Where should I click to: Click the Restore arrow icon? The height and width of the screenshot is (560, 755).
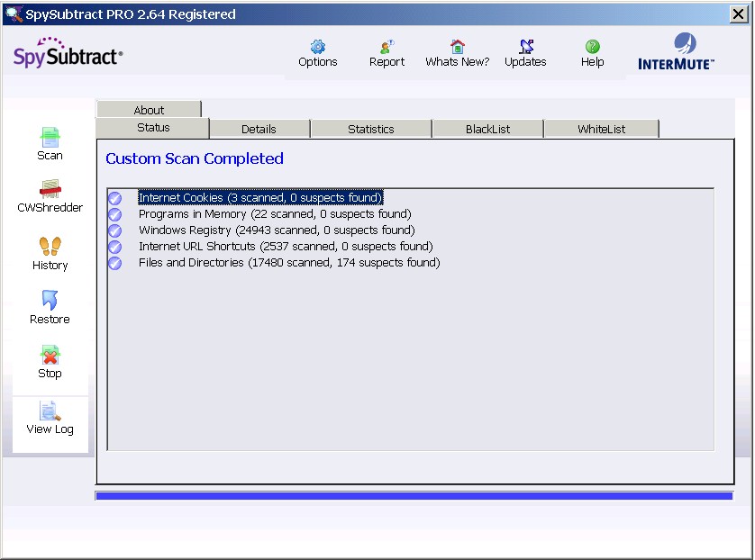point(50,299)
